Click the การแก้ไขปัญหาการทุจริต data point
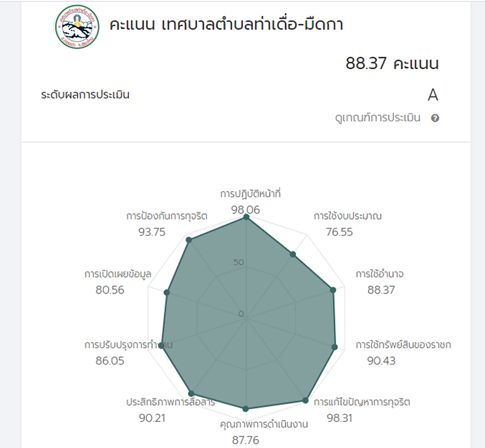The width and height of the screenshot is (485, 448). click(x=306, y=400)
